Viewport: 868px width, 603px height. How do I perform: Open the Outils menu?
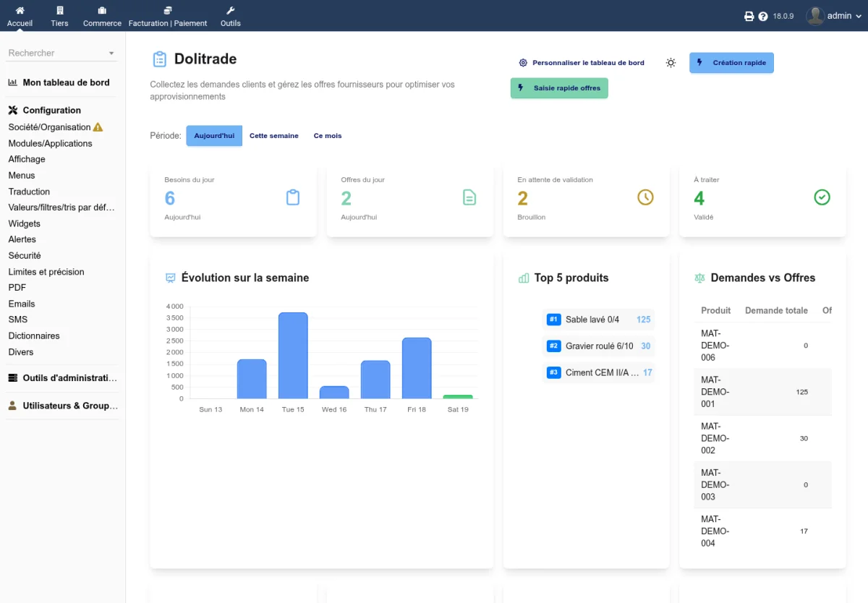231,16
